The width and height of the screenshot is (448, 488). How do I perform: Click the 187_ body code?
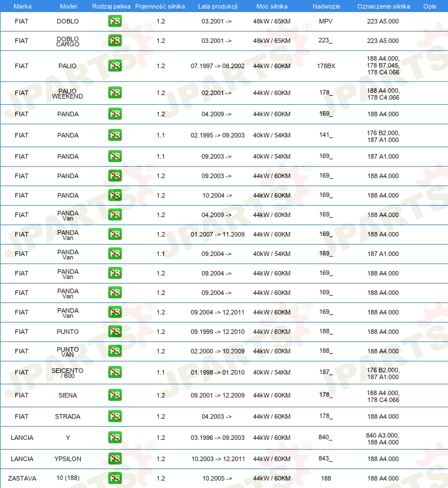[326, 372]
